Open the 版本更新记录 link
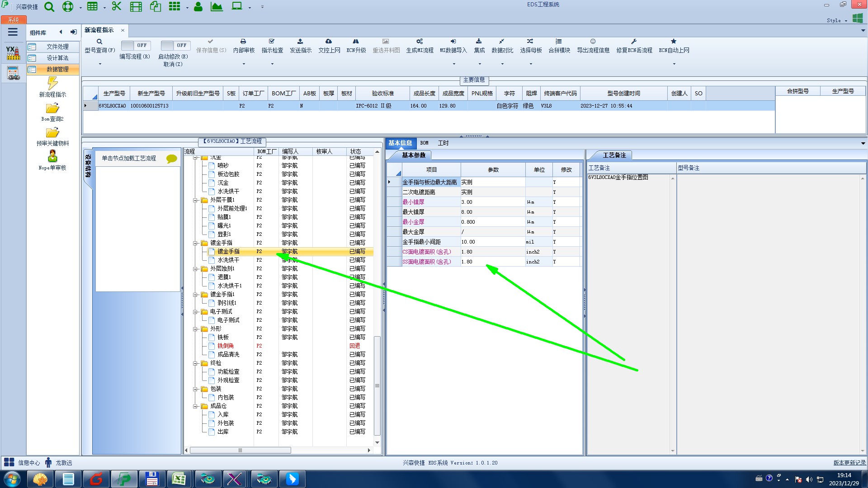 849,463
